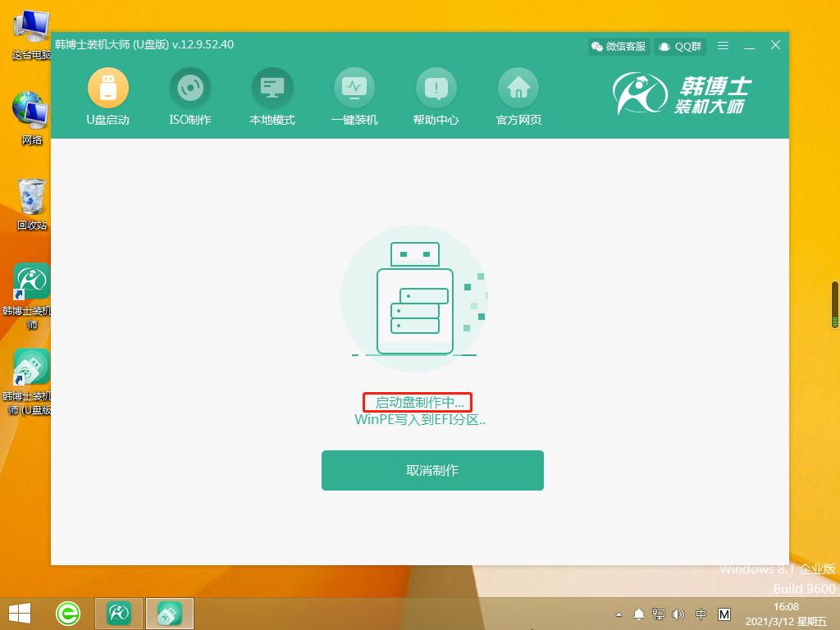Open the Windows Start menu

click(x=18, y=612)
